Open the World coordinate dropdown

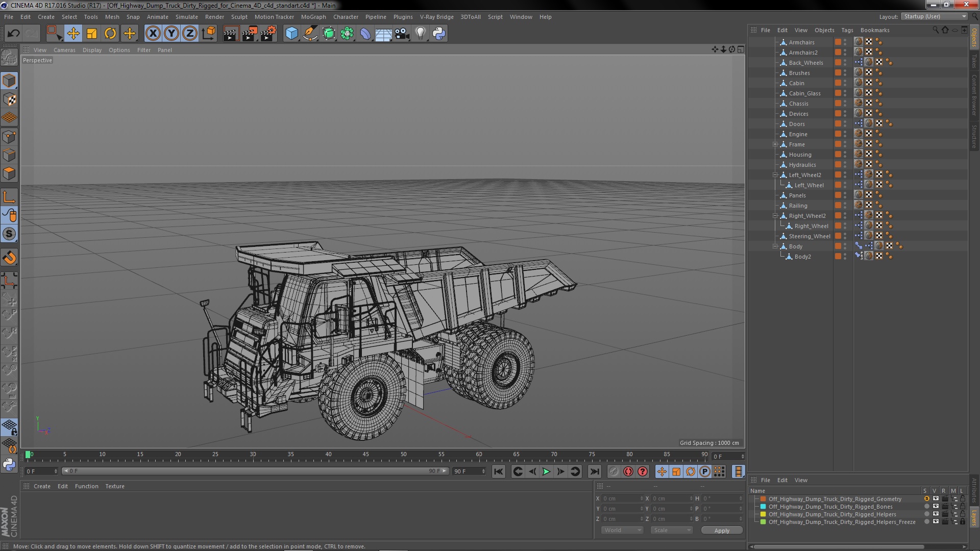(x=622, y=530)
